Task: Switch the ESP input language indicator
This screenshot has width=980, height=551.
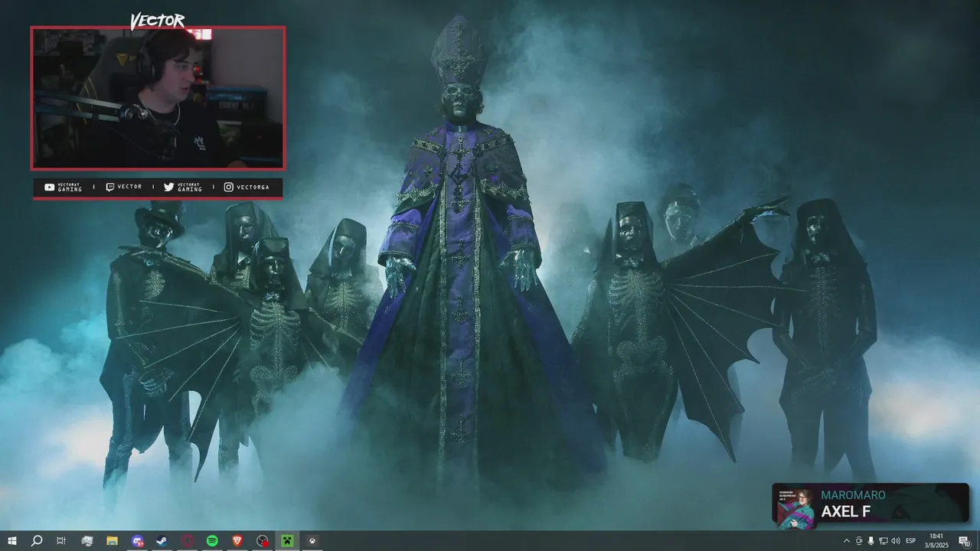Action: 911,541
